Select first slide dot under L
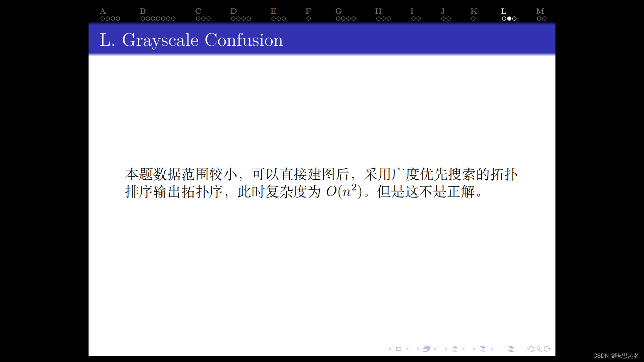The width and height of the screenshot is (644, 362). coord(504,19)
